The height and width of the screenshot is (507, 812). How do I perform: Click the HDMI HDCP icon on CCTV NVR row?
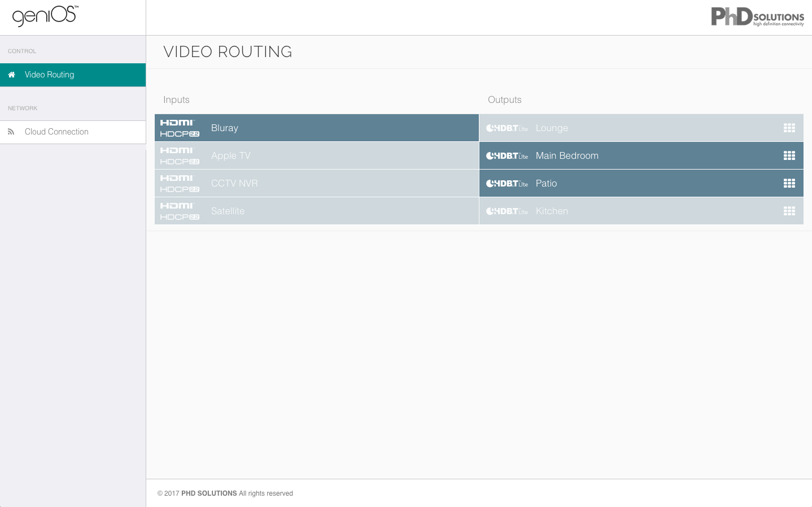tap(180, 184)
